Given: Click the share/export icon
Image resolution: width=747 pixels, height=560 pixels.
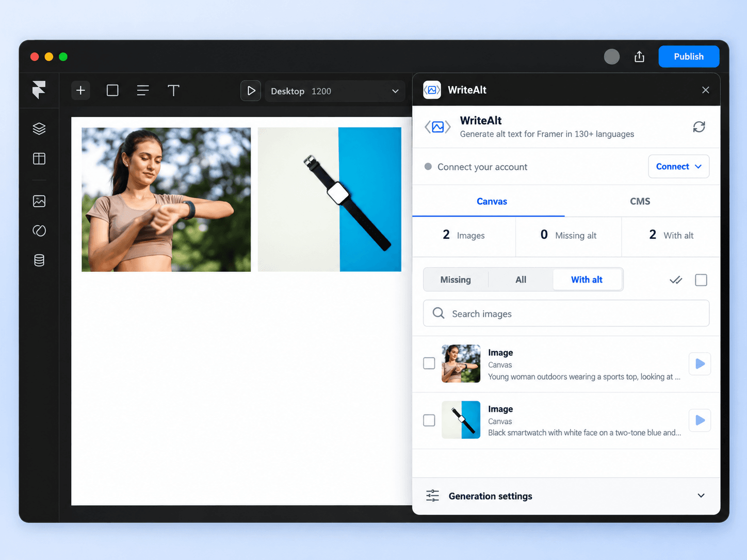Looking at the screenshot, I should (640, 57).
